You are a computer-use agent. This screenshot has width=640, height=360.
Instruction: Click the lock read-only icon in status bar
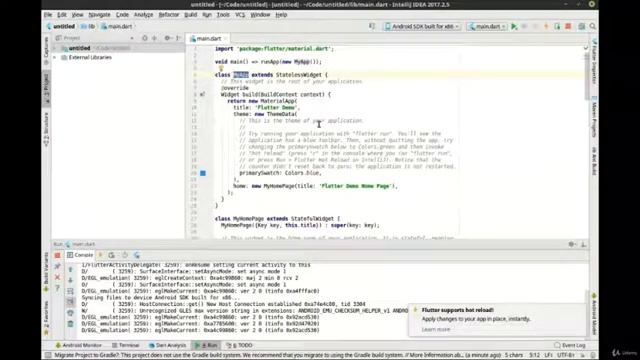pyautogui.click(x=583, y=355)
